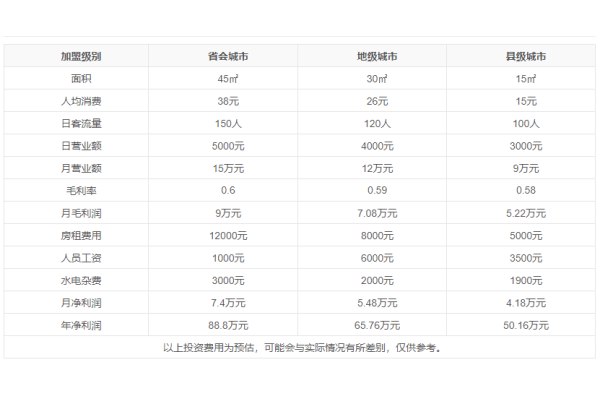Click the 30㎡ area cell
Image resolution: width=600 pixels, height=400 pixels.
coord(372,78)
